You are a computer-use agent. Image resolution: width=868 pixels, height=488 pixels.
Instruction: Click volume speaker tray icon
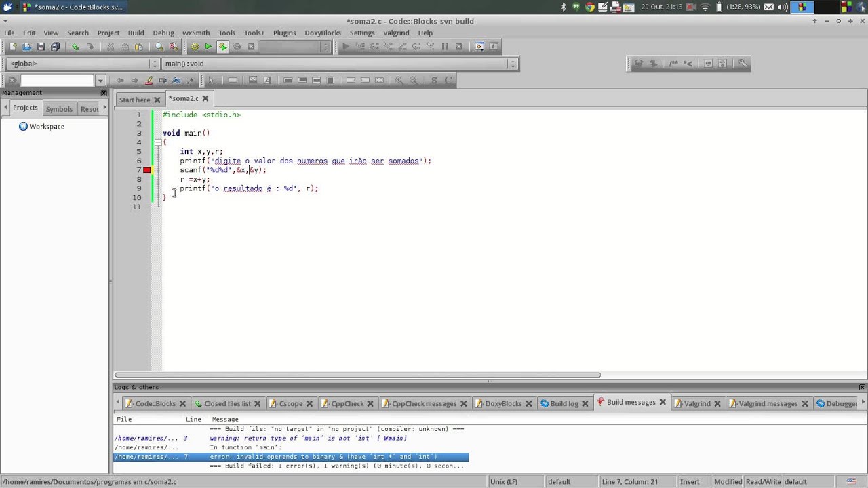783,7
